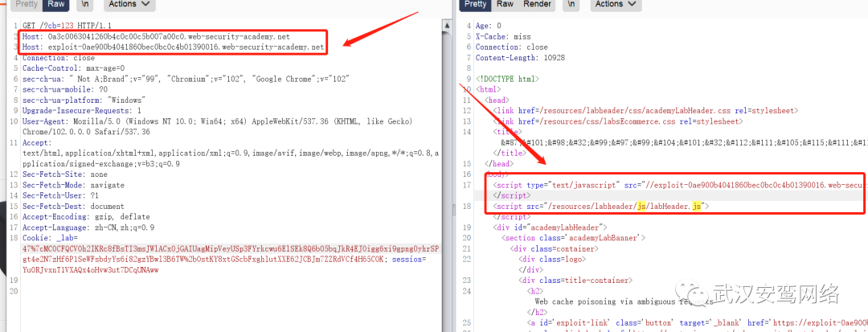868x332 pixels.
Task: Click Cookie: _lab= header line
Action: [x=52, y=238]
